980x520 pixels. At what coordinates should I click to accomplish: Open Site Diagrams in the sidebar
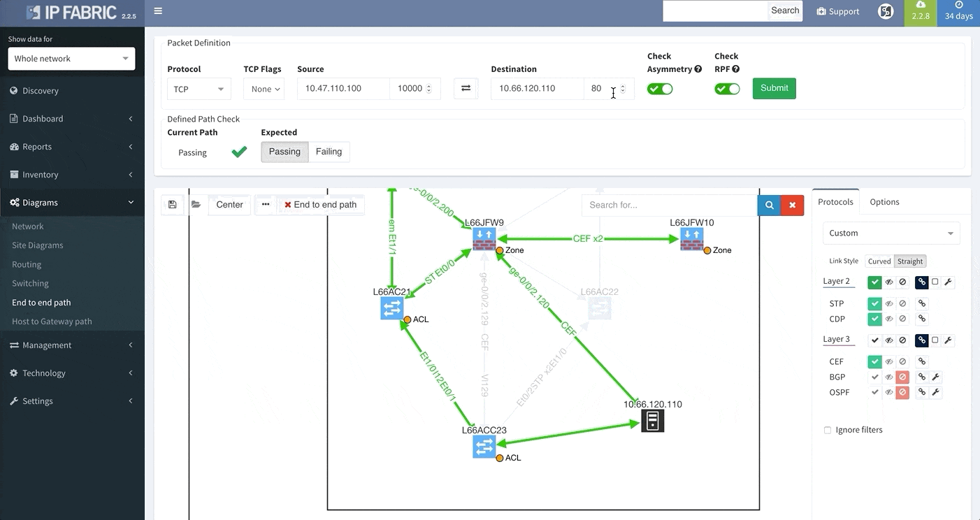38,245
